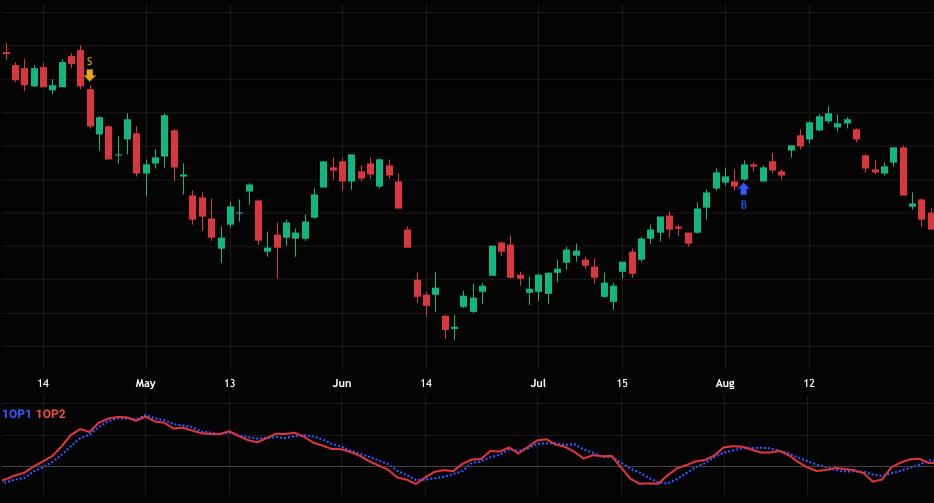The image size is (934, 503).
Task: Click the lowest red candle in mid-June
Action: [445, 322]
